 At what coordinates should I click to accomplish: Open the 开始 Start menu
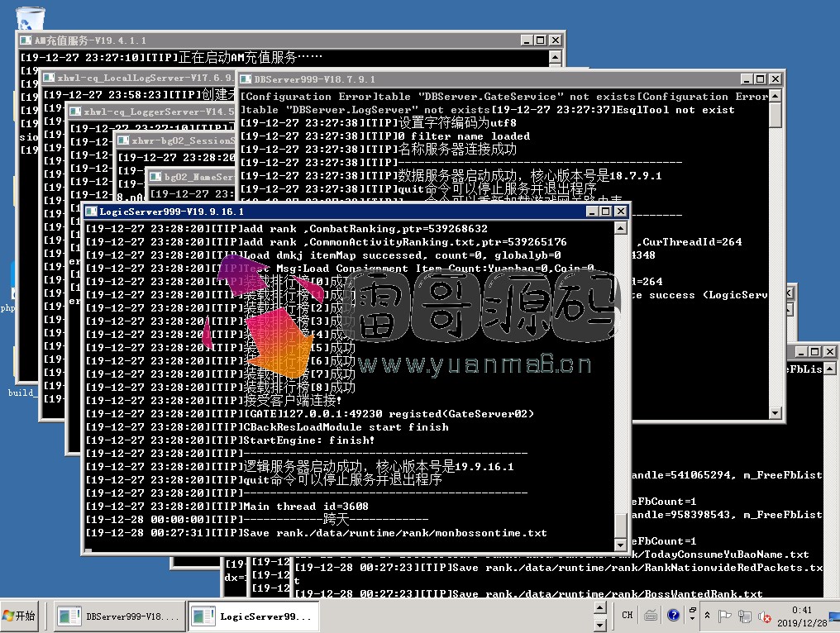19,616
